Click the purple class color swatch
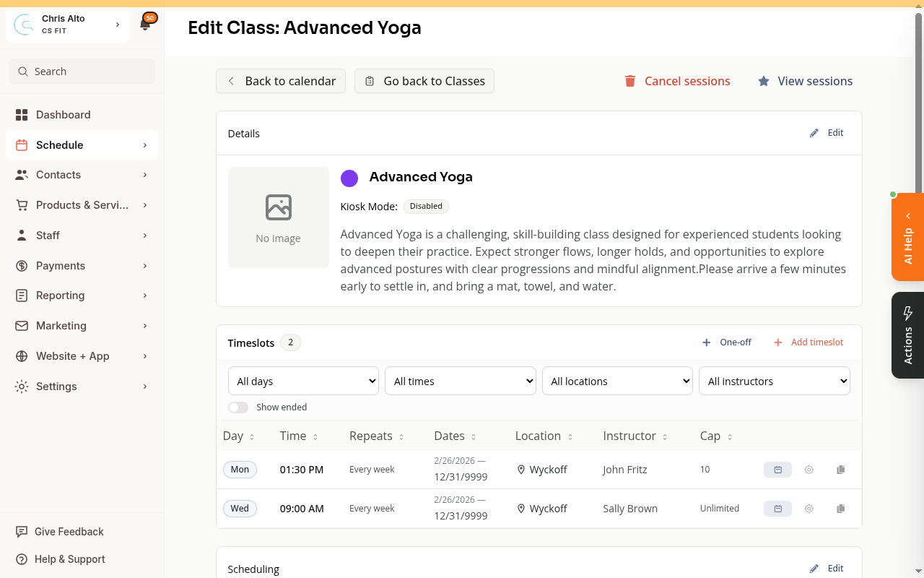924x578 pixels. 349,178
